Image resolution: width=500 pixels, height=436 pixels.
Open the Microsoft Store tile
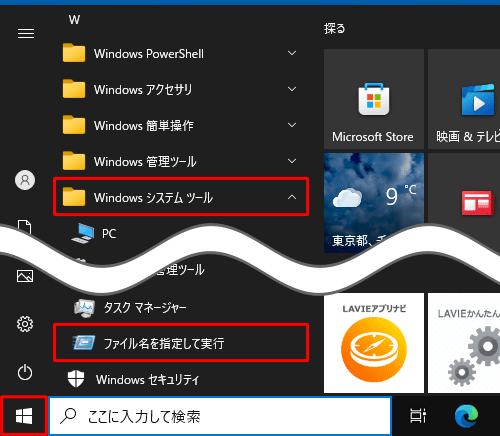374,99
